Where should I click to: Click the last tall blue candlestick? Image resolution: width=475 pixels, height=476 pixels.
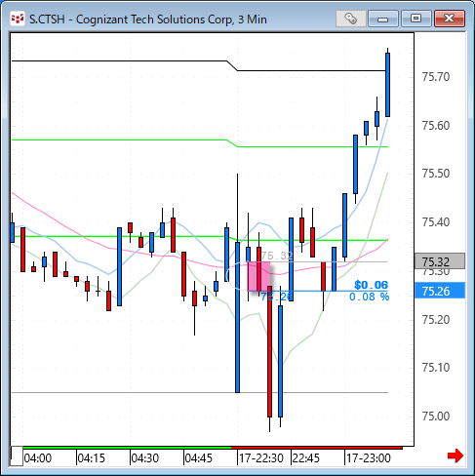[x=387, y=85]
